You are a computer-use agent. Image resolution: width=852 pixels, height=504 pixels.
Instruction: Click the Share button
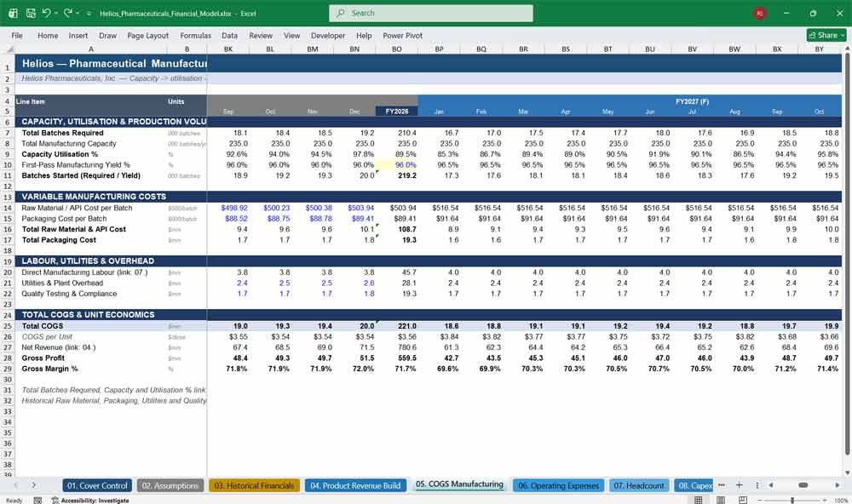tap(826, 35)
